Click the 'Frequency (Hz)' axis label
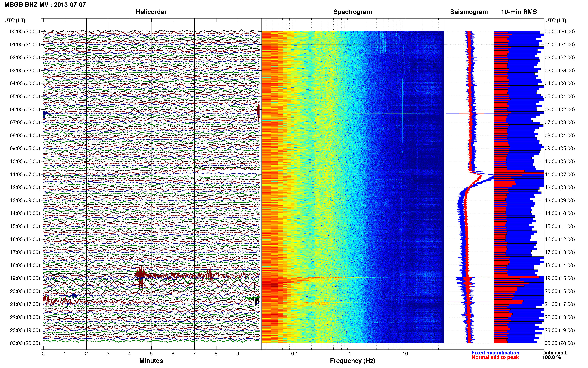 click(x=352, y=361)
